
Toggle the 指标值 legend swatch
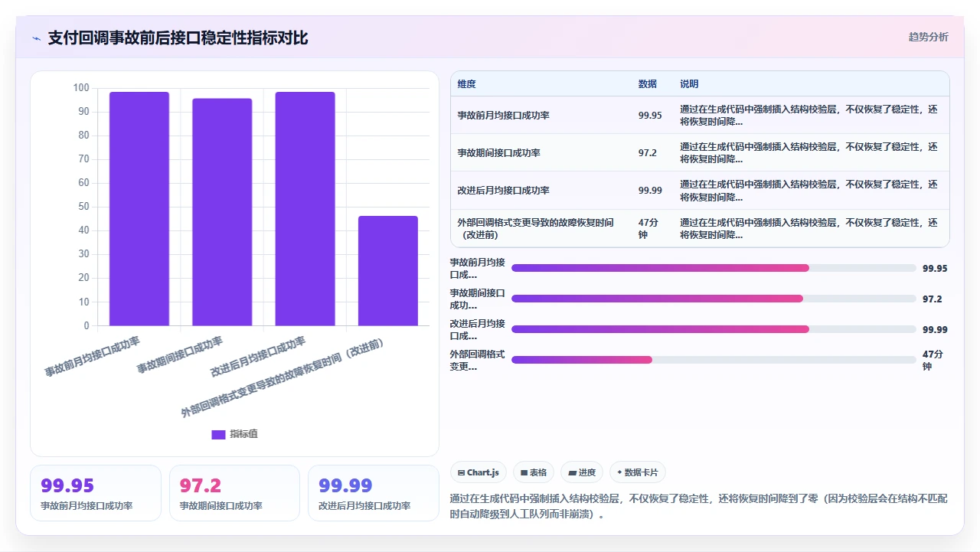(218, 434)
